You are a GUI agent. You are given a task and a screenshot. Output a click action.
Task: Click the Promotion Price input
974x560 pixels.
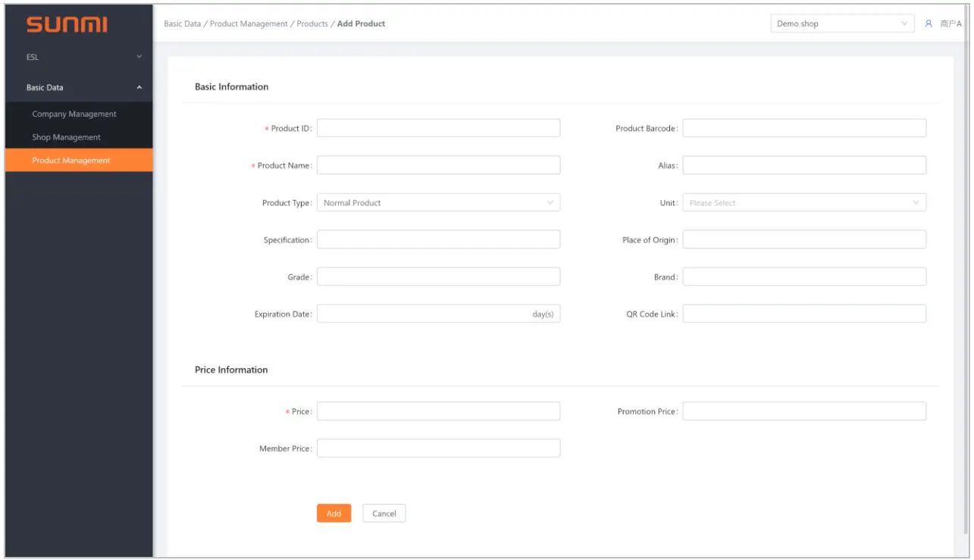click(803, 411)
